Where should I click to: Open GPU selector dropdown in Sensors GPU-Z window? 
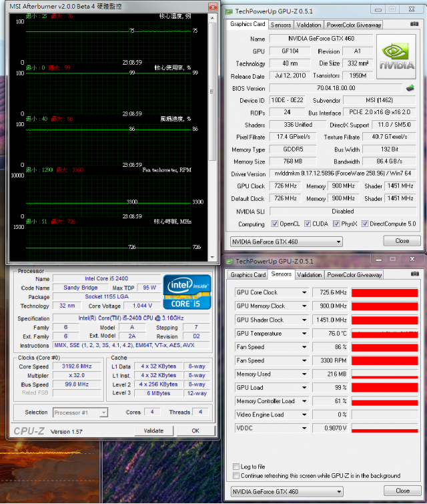(287, 491)
